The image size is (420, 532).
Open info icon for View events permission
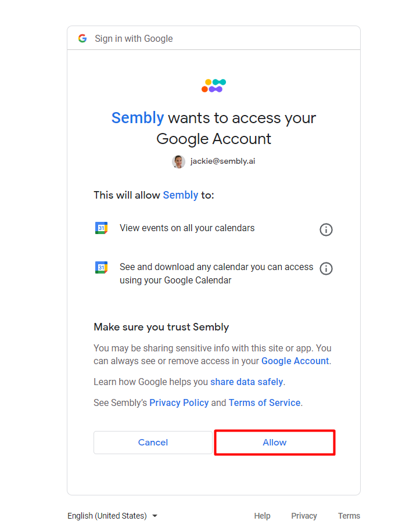point(326,229)
